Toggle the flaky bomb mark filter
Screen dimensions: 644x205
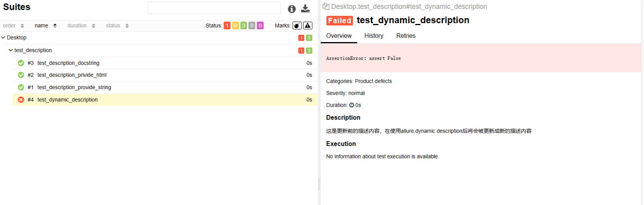coord(297,25)
